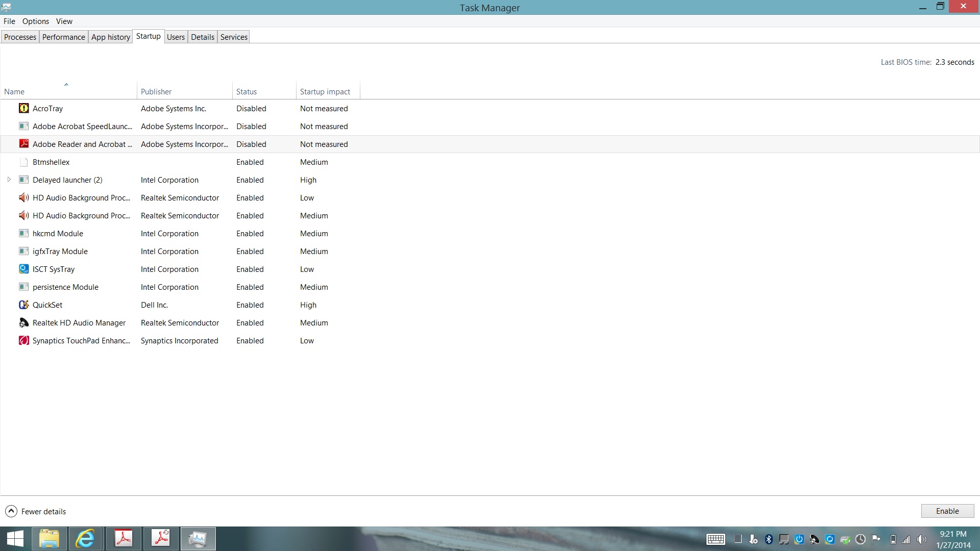Click the speaker icon of Medium-impact HD Audio
This screenshot has height=551, width=980.
pyautogui.click(x=23, y=215)
